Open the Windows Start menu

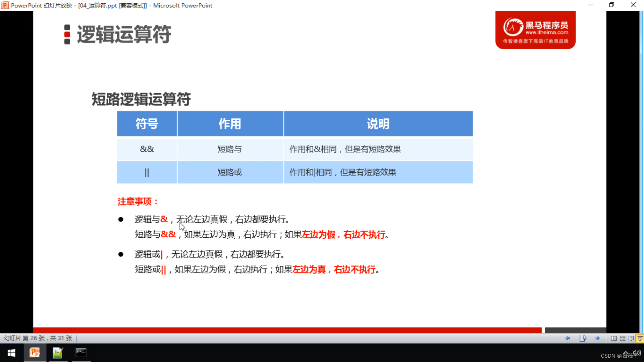pyautogui.click(x=11, y=353)
